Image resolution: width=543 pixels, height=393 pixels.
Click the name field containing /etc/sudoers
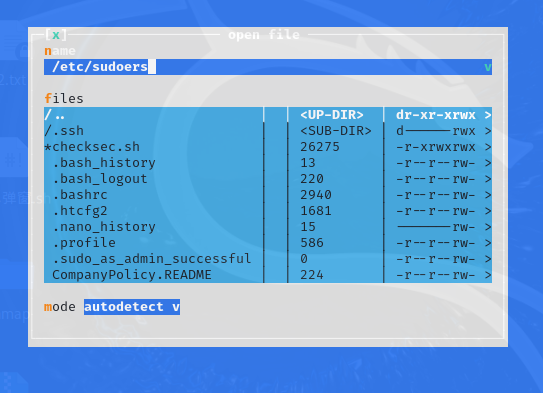[268, 67]
